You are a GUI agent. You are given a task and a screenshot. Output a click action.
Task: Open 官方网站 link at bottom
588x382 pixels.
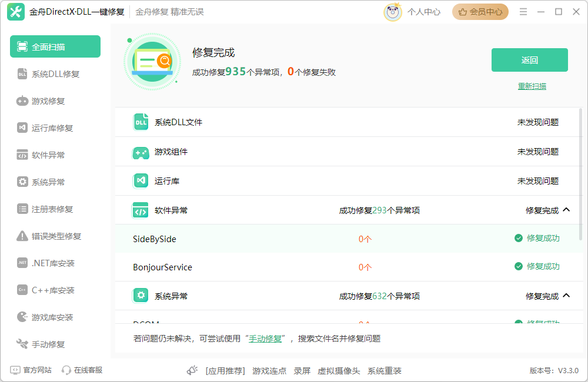pos(31,370)
